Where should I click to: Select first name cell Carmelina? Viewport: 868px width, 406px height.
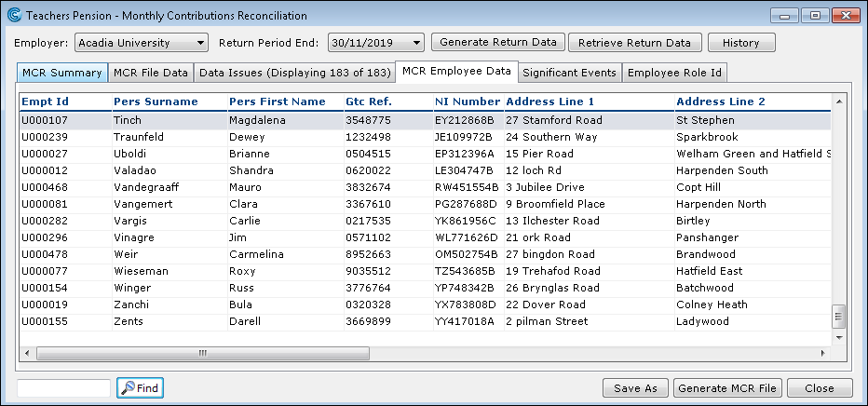tap(286, 254)
